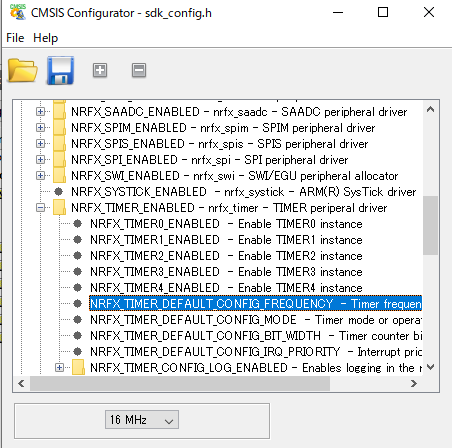452x448 pixels.
Task: Click the Expand All plus toolbar icon
Action: point(100,70)
